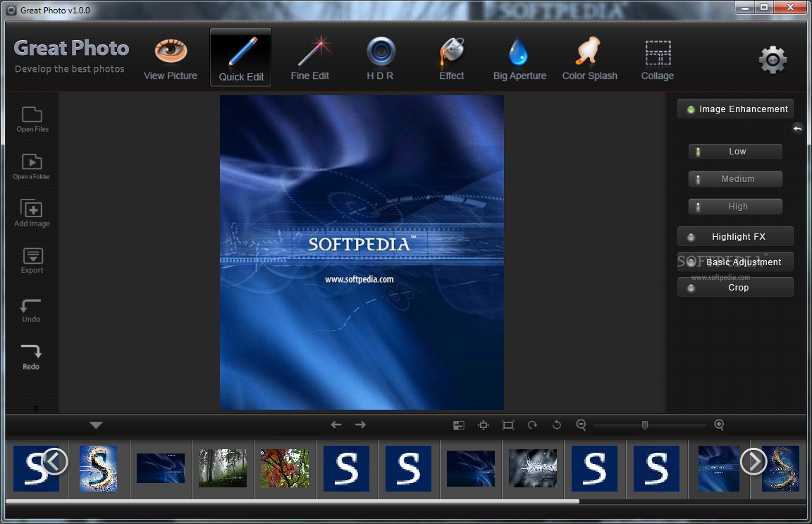Undo the last action
The height and width of the screenshot is (524, 812).
[x=31, y=310]
